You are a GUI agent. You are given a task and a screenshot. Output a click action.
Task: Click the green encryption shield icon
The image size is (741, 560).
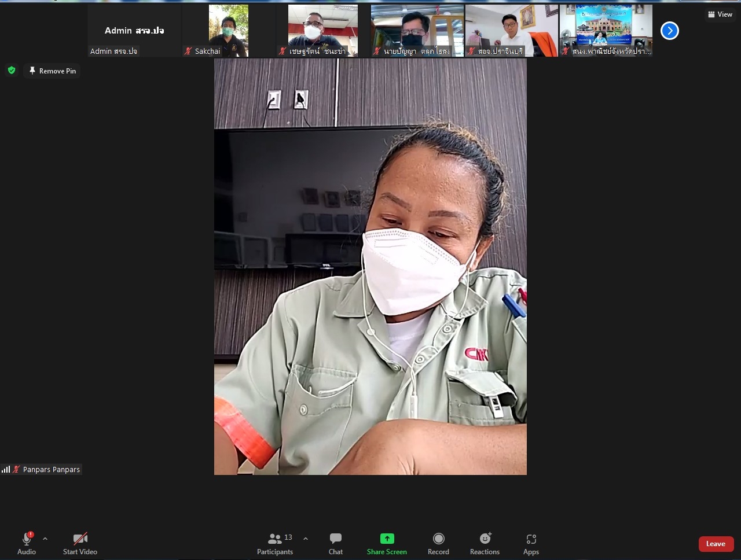12,71
